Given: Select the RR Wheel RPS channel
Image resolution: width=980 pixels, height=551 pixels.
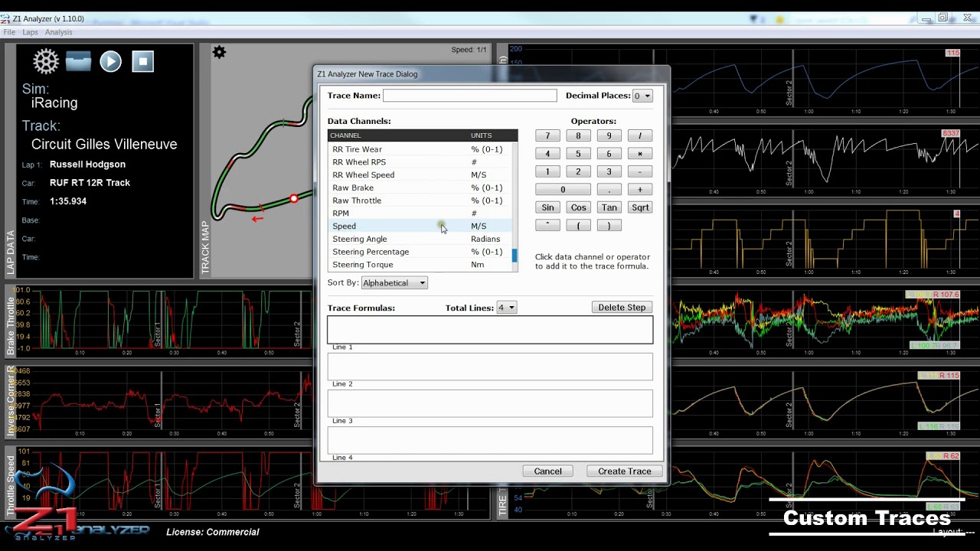Looking at the screenshot, I should (x=420, y=162).
